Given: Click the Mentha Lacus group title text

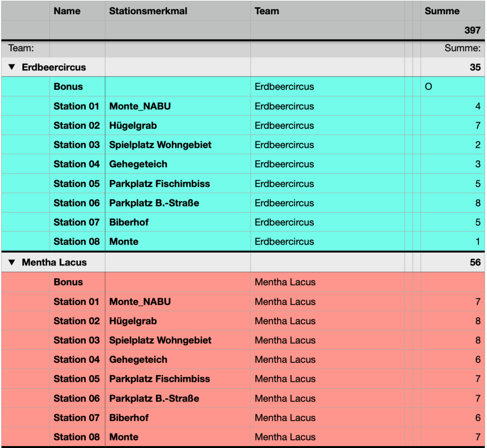Looking at the screenshot, I should (x=54, y=263).
